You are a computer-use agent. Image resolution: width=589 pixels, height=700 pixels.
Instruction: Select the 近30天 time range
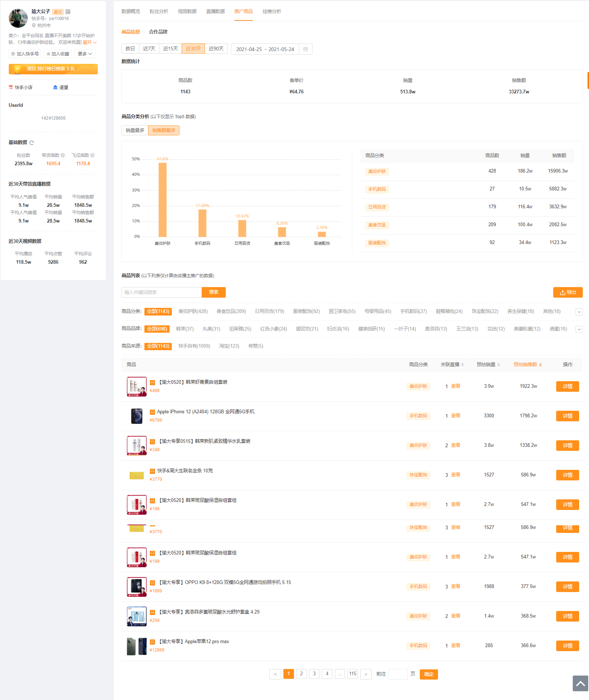[x=193, y=49]
